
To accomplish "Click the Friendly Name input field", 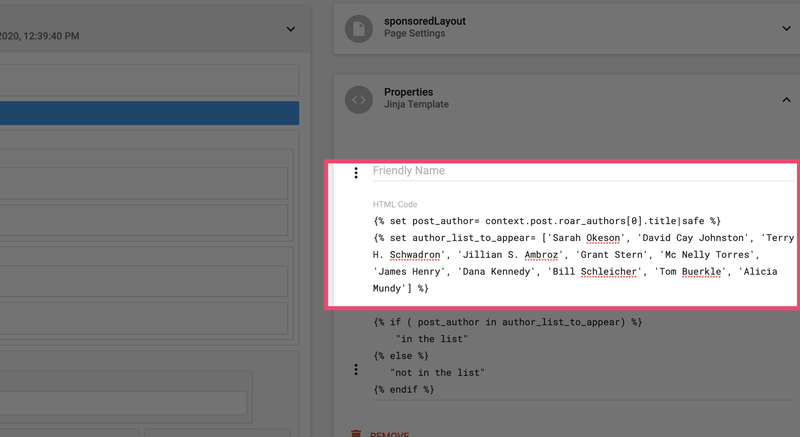I will click(x=580, y=171).
